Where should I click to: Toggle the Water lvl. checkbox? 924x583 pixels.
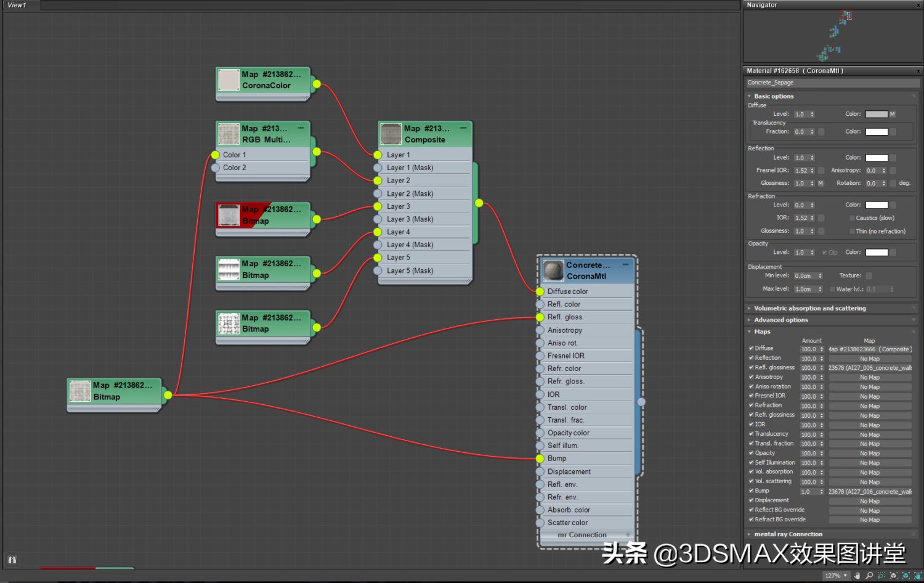(x=832, y=289)
